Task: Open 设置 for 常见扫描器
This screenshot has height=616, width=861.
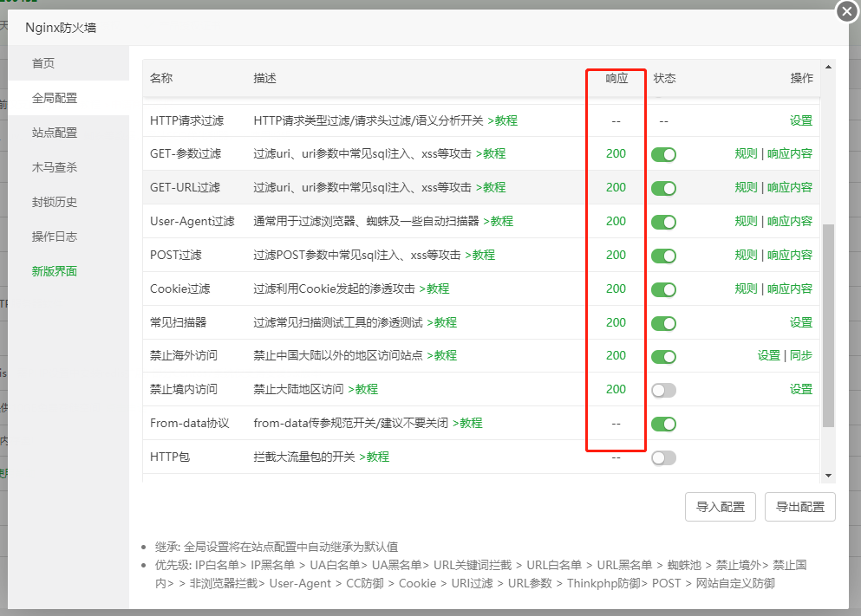Action: (800, 322)
